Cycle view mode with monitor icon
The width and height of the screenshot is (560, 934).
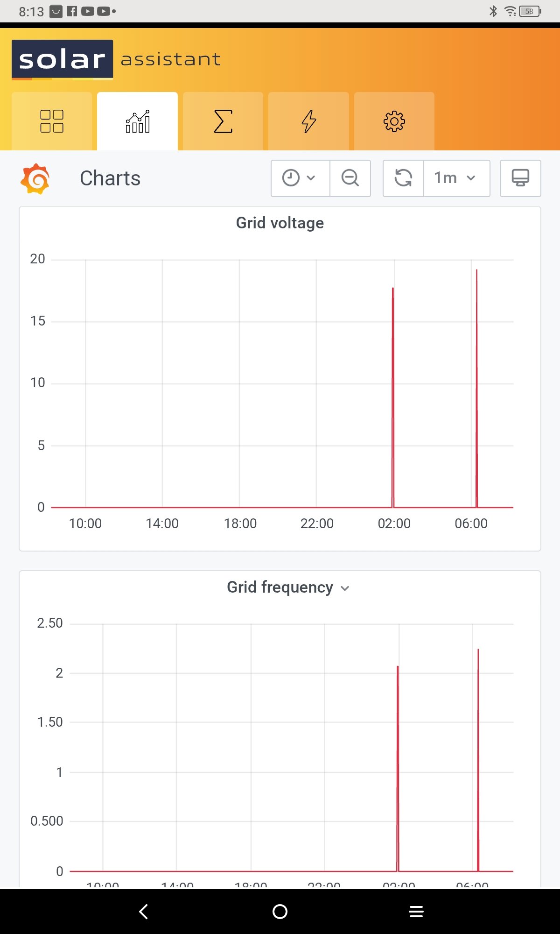(520, 178)
